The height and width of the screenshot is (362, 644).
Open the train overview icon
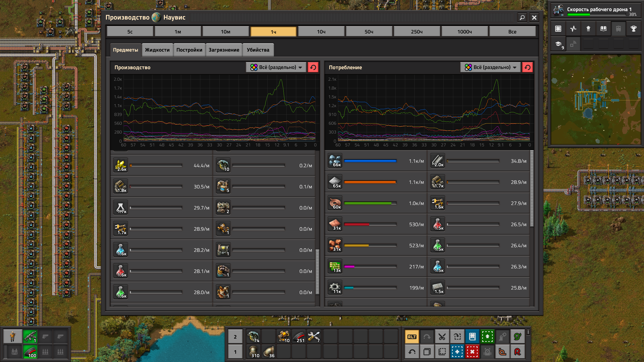pos(619,29)
